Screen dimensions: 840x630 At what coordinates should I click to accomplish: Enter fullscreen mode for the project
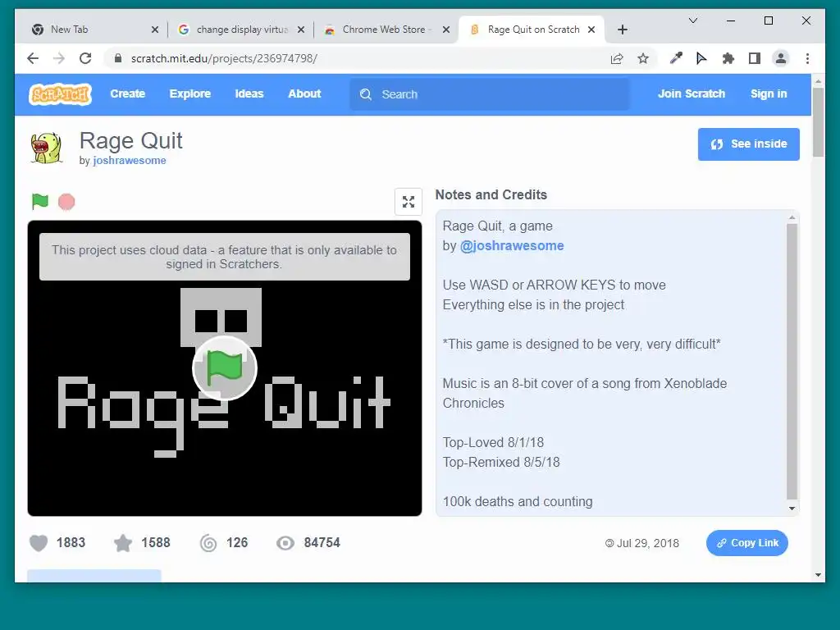point(409,202)
